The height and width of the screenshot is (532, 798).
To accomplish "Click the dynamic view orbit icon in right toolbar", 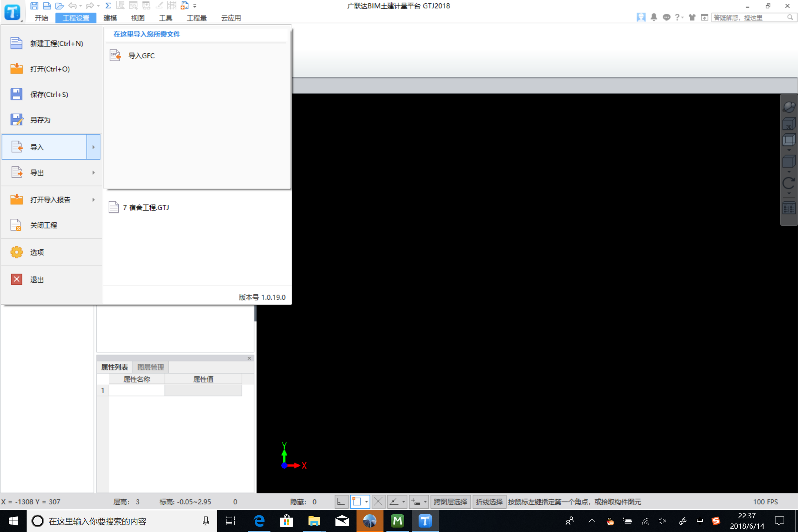I will [789, 107].
